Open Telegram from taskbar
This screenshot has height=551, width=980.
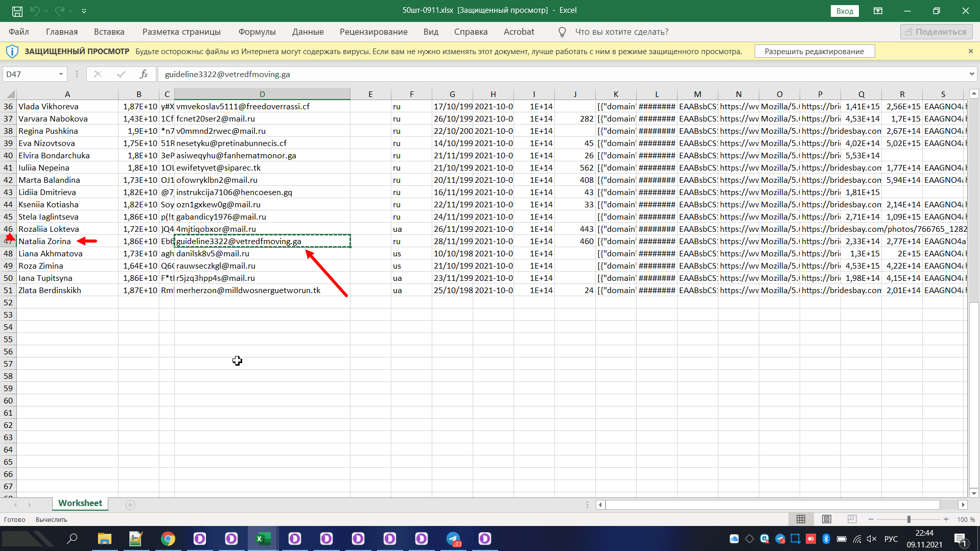453,539
